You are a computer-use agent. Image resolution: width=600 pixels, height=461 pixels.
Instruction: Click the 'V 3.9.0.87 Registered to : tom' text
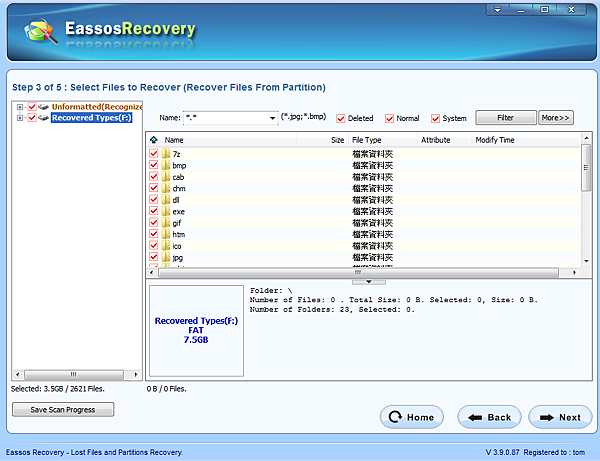(535, 452)
